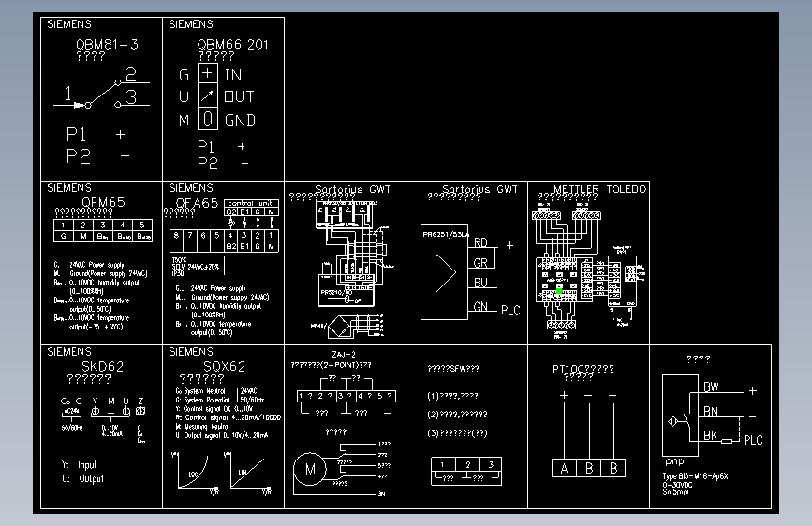
Task: Select the SQX62 actuator title
Action: tap(224, 367)
